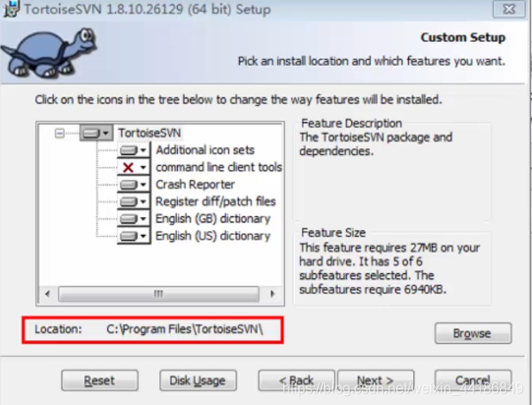
Task: Go back with the Back button
Action: [x=297, y=380]
